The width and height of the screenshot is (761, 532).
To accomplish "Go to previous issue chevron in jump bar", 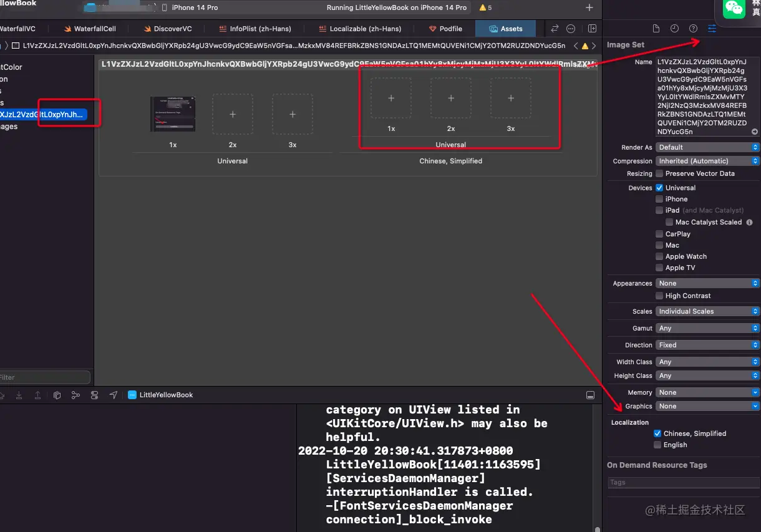I will (x=576, y=46).
